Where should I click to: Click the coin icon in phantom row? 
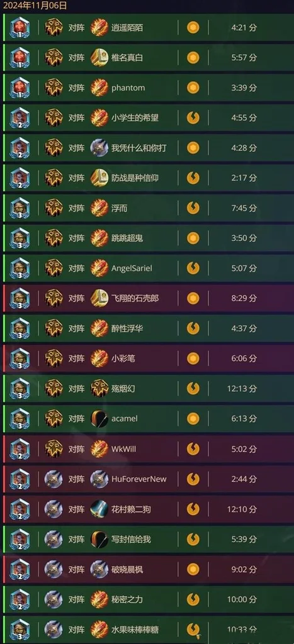(x=193, y=87)
